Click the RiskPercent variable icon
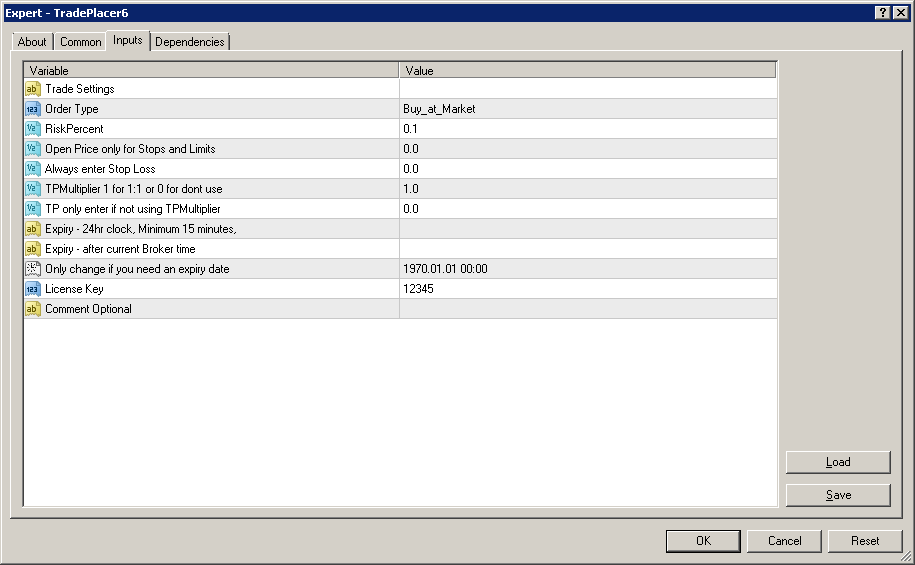Viewport: 915px width, 565px height. click(32, 129)
